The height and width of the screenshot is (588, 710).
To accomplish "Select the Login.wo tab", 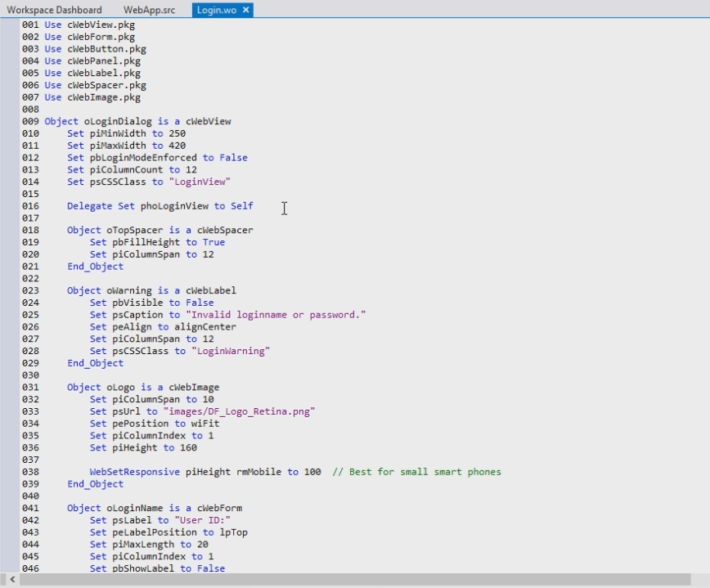I will pos(217,10).
